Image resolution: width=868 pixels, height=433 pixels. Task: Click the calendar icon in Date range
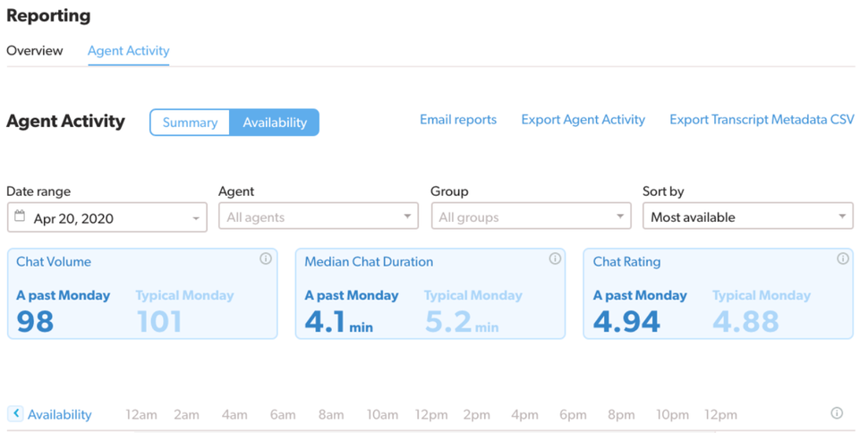pyautogui.click(x=20, y=216)
